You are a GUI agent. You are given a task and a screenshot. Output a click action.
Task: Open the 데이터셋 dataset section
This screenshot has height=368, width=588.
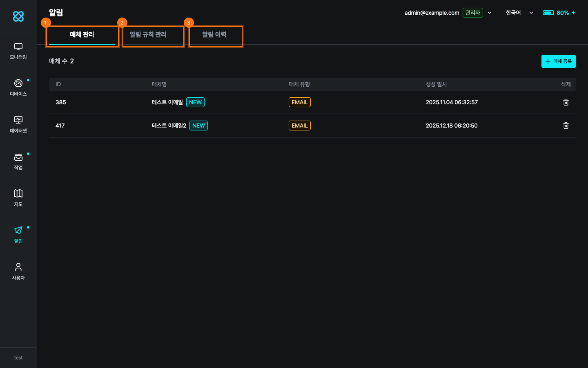pos(18,124)
